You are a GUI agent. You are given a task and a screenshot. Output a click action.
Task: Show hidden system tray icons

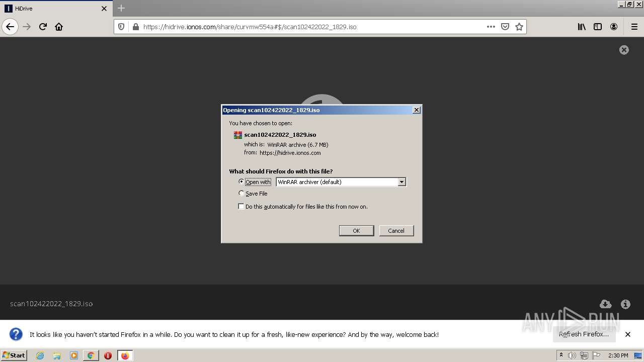point(561,355)
